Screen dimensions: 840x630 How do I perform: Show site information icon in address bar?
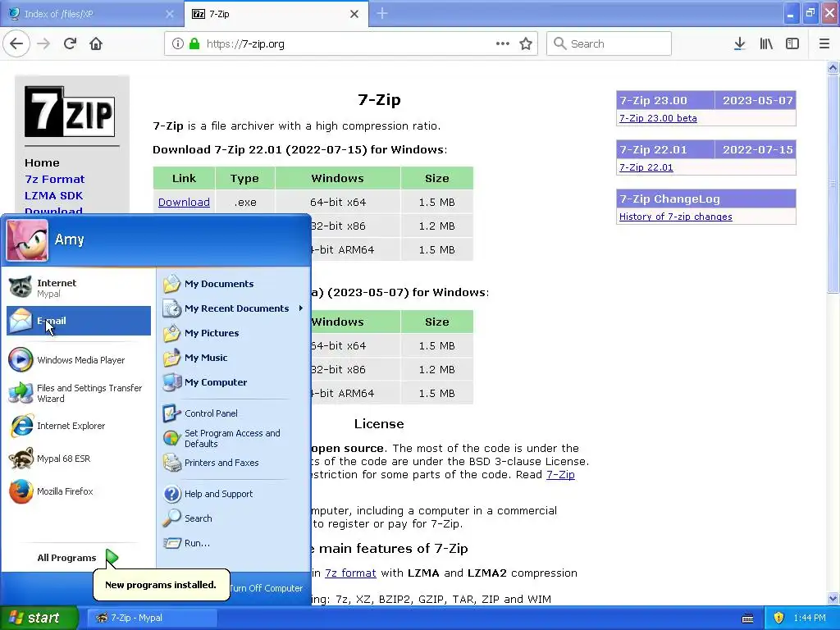177,43
